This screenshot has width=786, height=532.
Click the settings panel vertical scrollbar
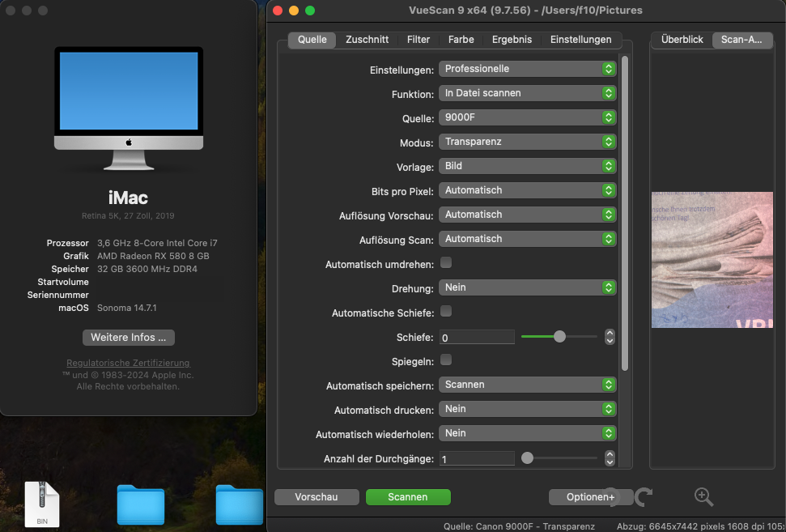[x=625, y=213]
